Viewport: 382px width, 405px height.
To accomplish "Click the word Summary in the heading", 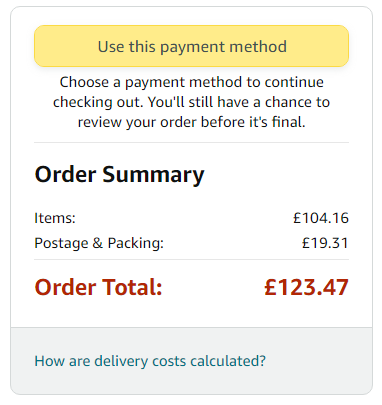I will pyautogui.click(x=153, y=175).
